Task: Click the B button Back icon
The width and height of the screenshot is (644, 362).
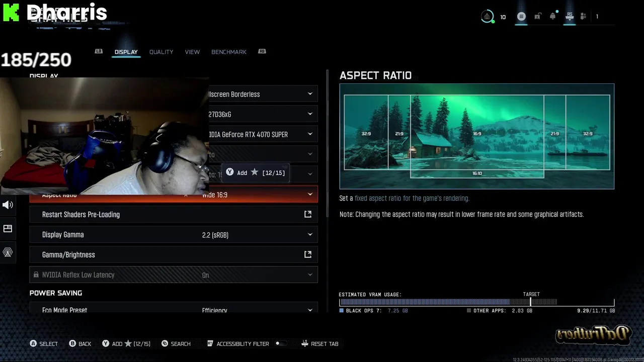Action: (x=72, y=343)
